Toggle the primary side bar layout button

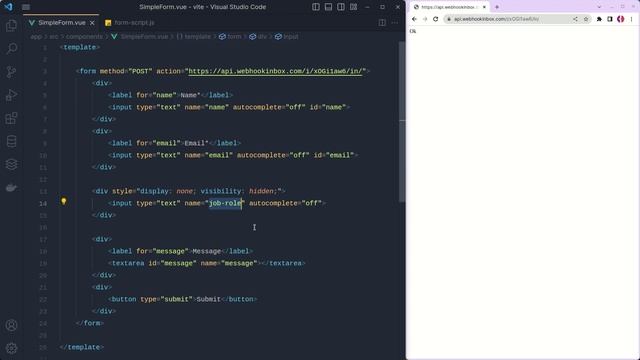316,7
